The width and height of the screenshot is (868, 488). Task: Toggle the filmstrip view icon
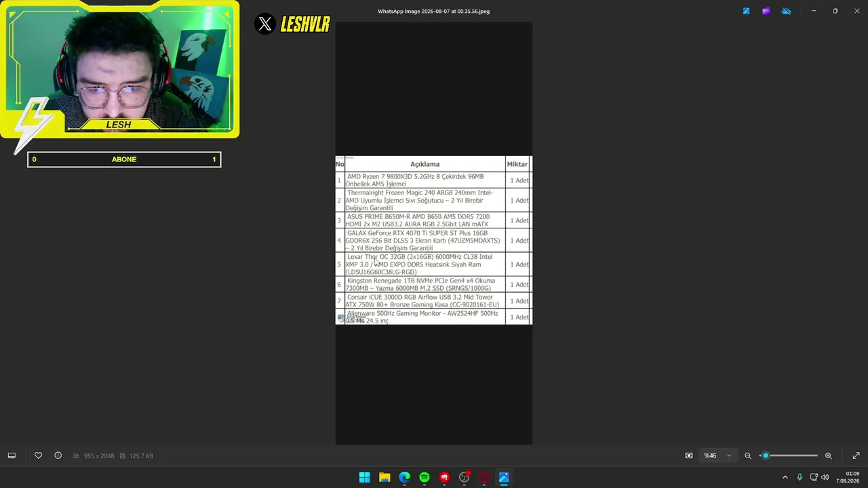(12, 455)
